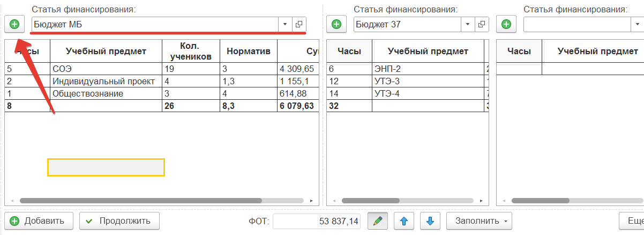Click the Норматив column header
Image resolution: width=644 pixels, height=235 pixels.
(x=248, y=52)
